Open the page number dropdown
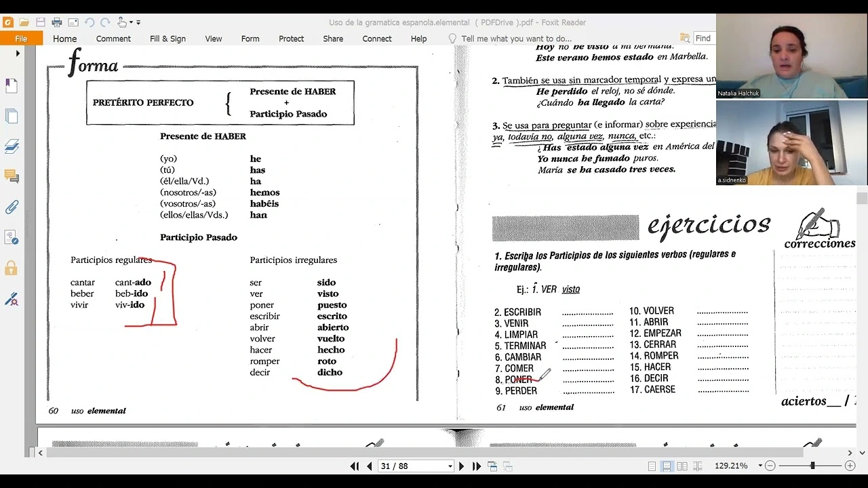 450,466
